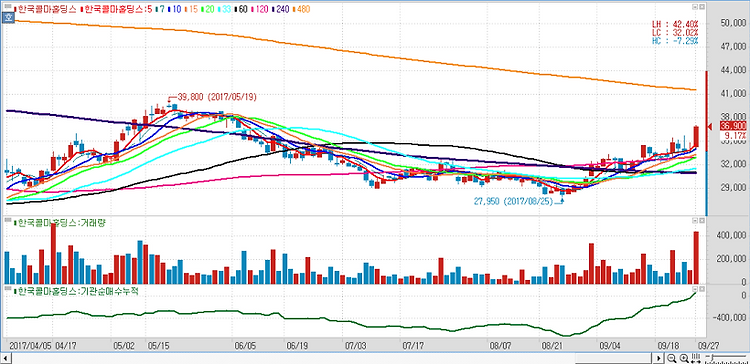Screen dimensions: 750x364
Task: Click the tallest red volume bar in April
Action: [53, 254]
